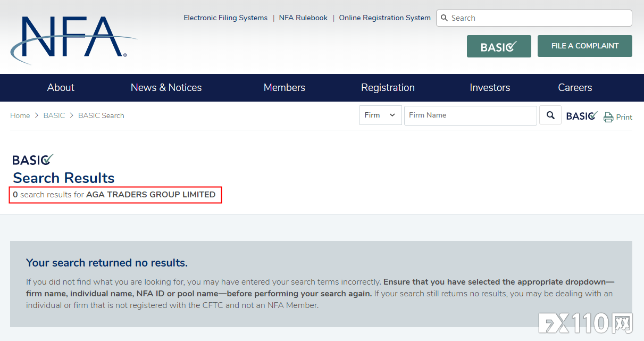
Task: Click the magnifying glass search button
Action: coord(550,115)
